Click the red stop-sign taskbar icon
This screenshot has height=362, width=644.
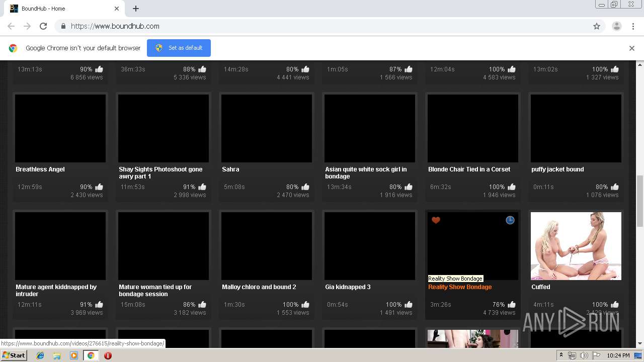pyautogui.click(x=108, y=355)
